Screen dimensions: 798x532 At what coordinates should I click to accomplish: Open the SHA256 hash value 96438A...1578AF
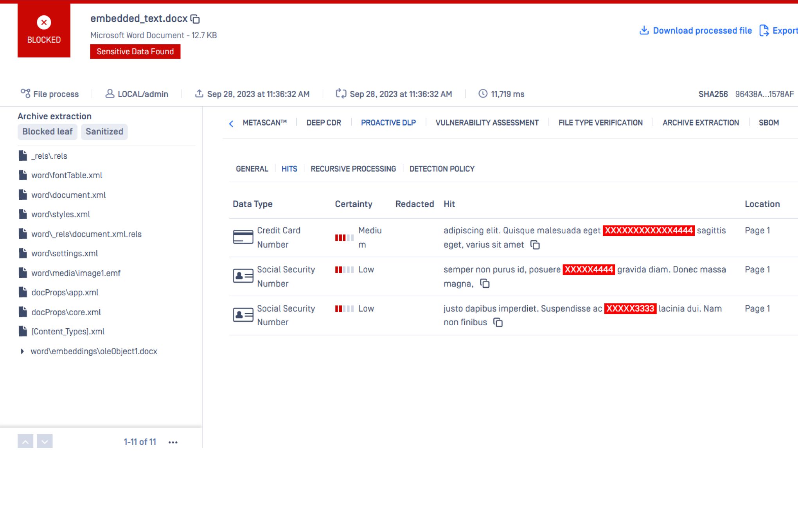pyautogui.click(x=764, y=94)
